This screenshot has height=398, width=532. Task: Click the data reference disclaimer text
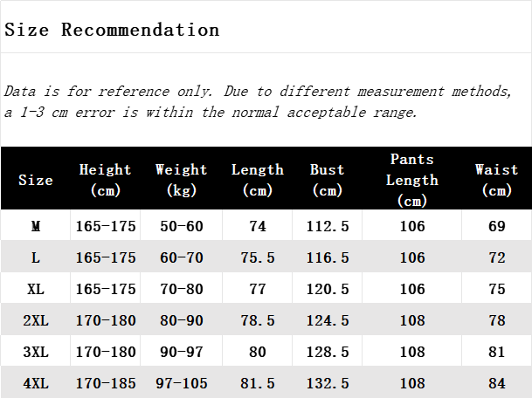point(258,102)
